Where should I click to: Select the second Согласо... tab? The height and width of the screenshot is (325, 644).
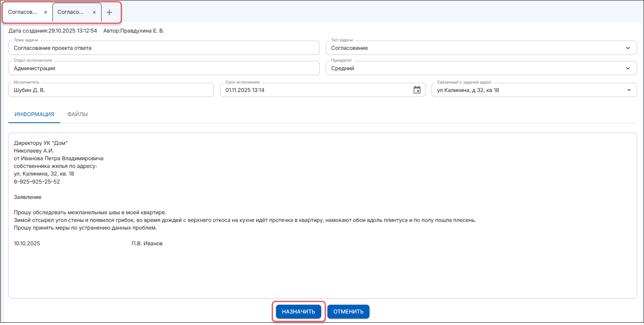point(71,12)
